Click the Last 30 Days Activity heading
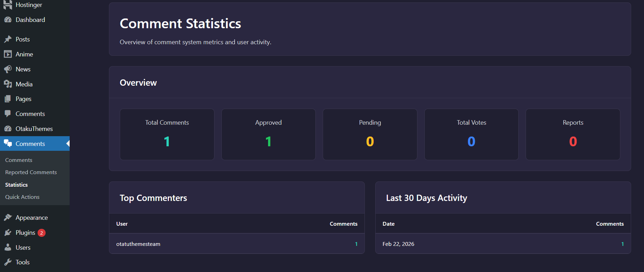The image size is (644, 272). (x=426, y=198)
